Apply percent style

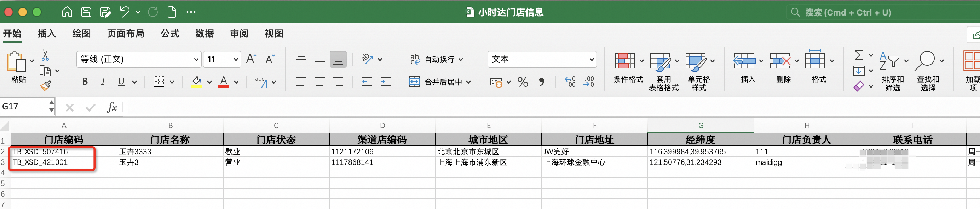523,82
